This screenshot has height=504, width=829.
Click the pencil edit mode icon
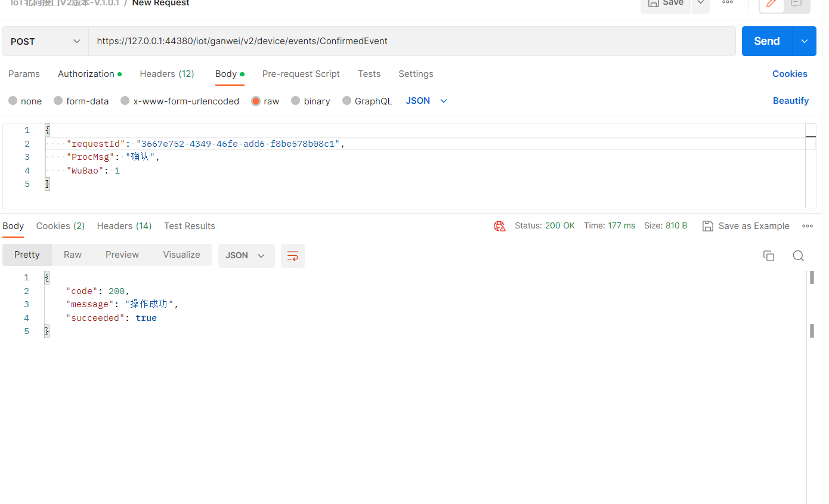coord(771,4)
